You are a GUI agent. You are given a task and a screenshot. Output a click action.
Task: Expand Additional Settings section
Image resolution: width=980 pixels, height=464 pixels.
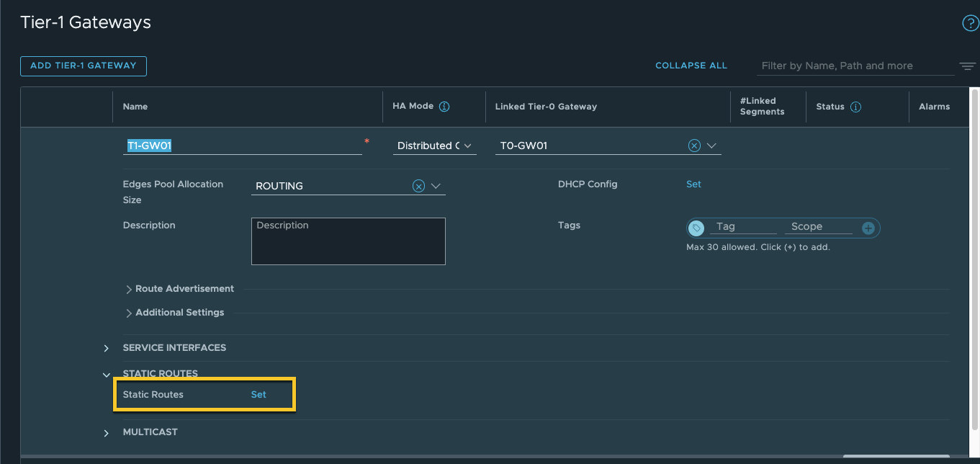click(x=129, y=313)
